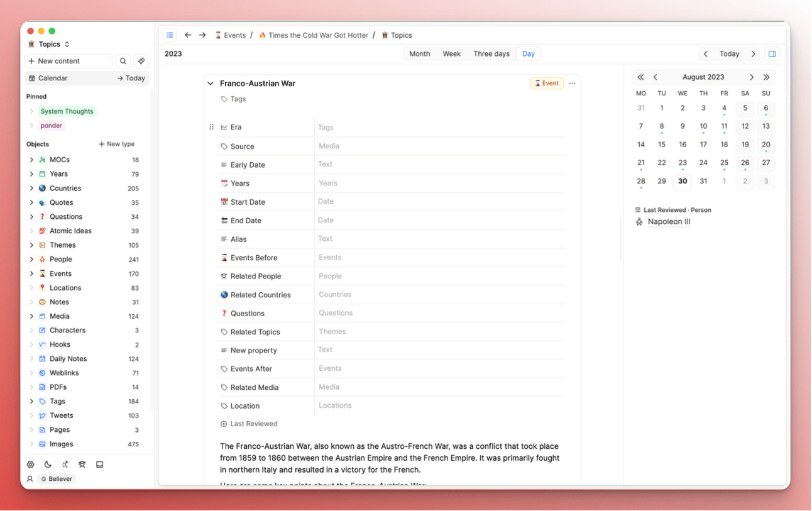Toggle dark mode with the moon icon
The width and height of the screenshot is (812, 511).
coord(48,464)
